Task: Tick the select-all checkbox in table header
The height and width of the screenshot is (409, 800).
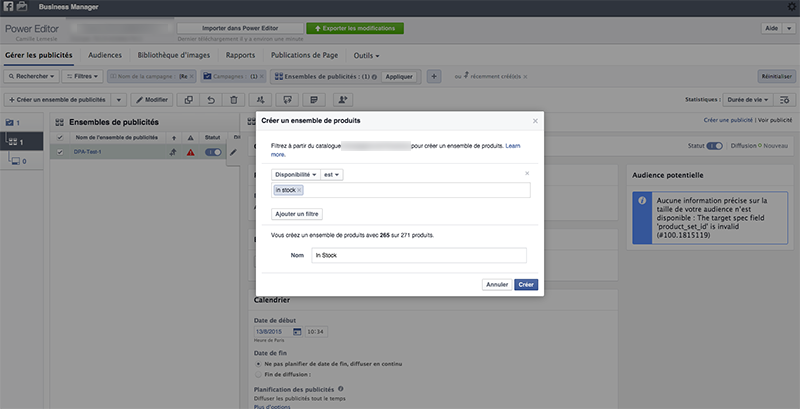Action: pyautogui.click(x=61, y=138)
